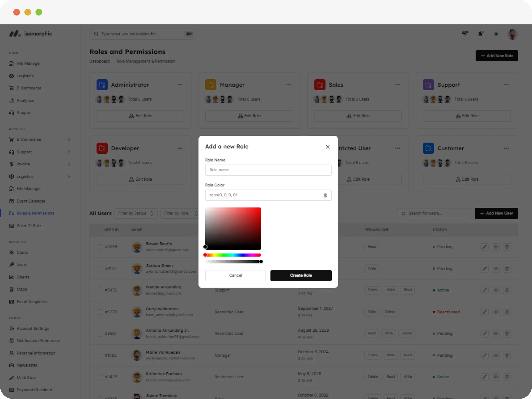The image size is (532, 399).
Task: Select checkbox for user #8681
Action: [101, 334]
